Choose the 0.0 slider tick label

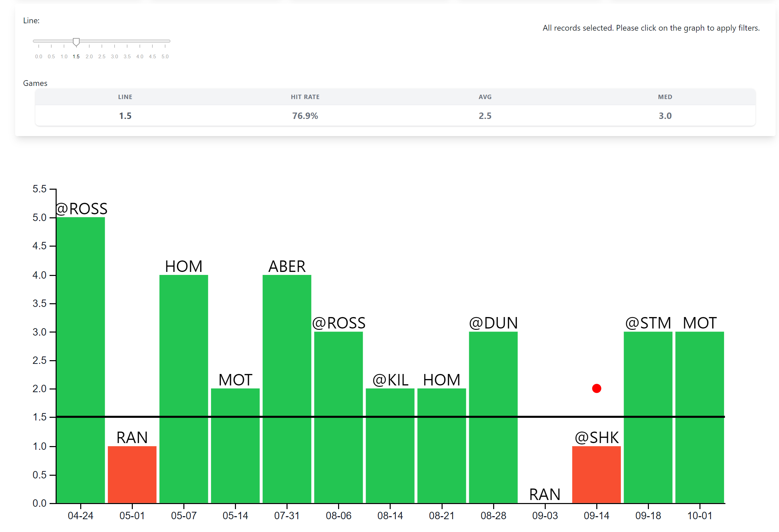pos(38,57)
